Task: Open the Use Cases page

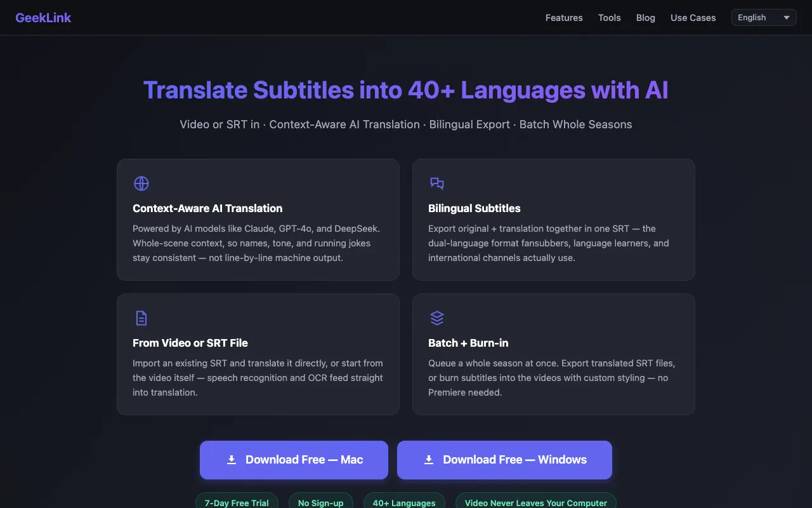Action: (x=693, y=18)
